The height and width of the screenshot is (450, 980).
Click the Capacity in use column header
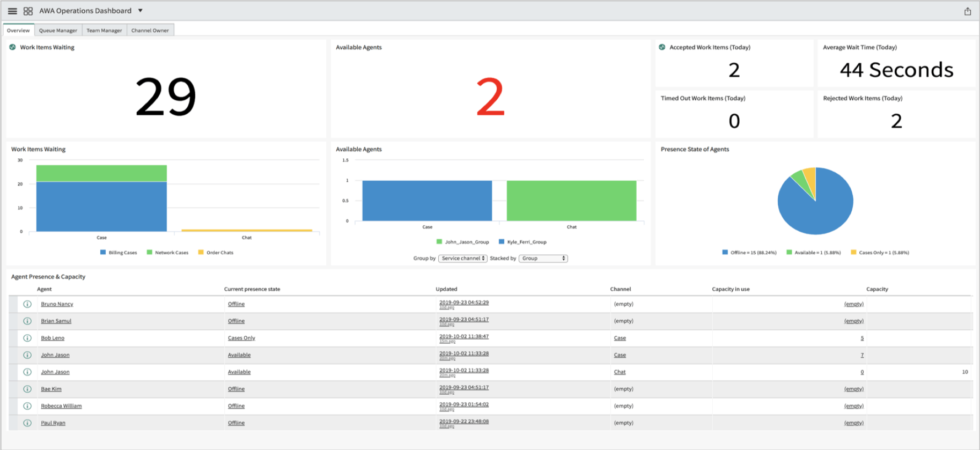pos(731,289)
